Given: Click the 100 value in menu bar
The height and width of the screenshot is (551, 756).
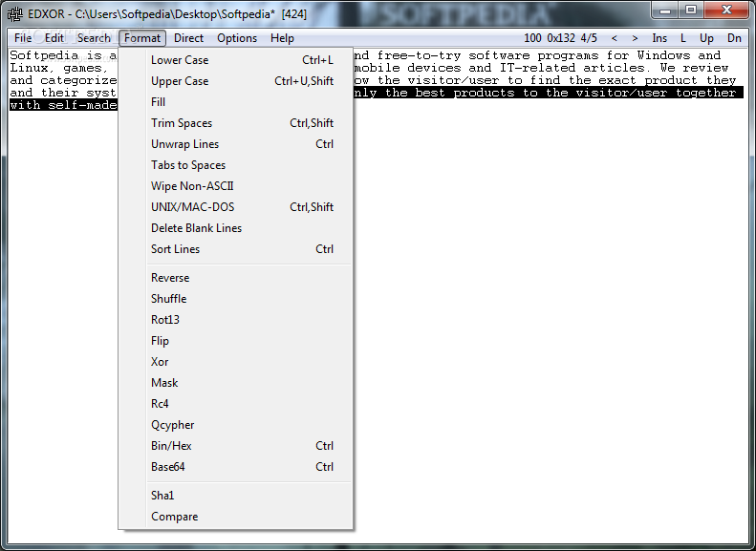Looking at the screenshot, I should click(x=532, y=38).
